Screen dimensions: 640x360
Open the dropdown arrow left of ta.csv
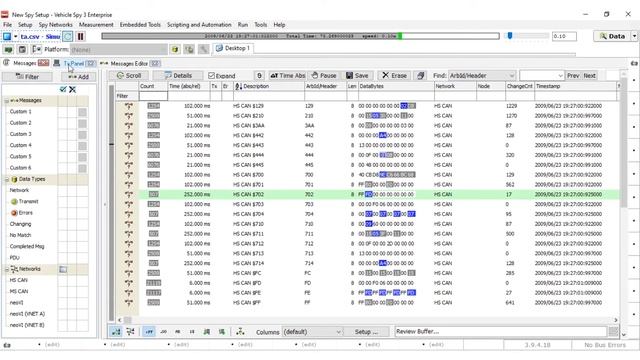16,36
